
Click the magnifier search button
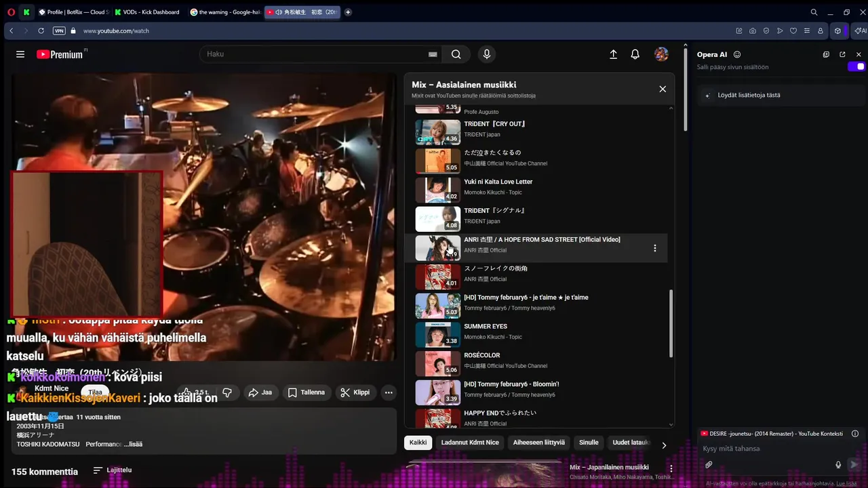coord(456,54)
